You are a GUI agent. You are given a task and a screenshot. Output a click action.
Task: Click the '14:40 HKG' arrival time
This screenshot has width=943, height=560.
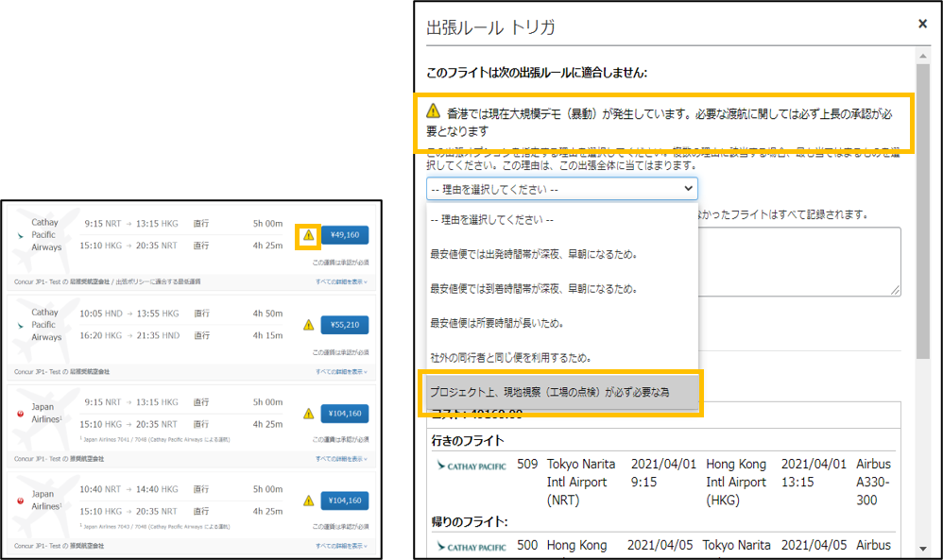pyautogui.click(x=157, y=490)
